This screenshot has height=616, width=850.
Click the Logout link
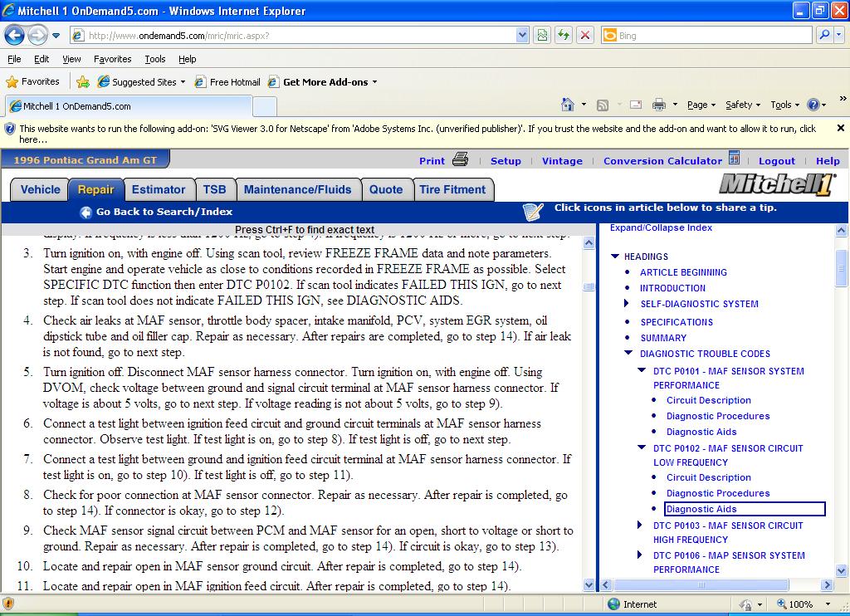(776, 161)
